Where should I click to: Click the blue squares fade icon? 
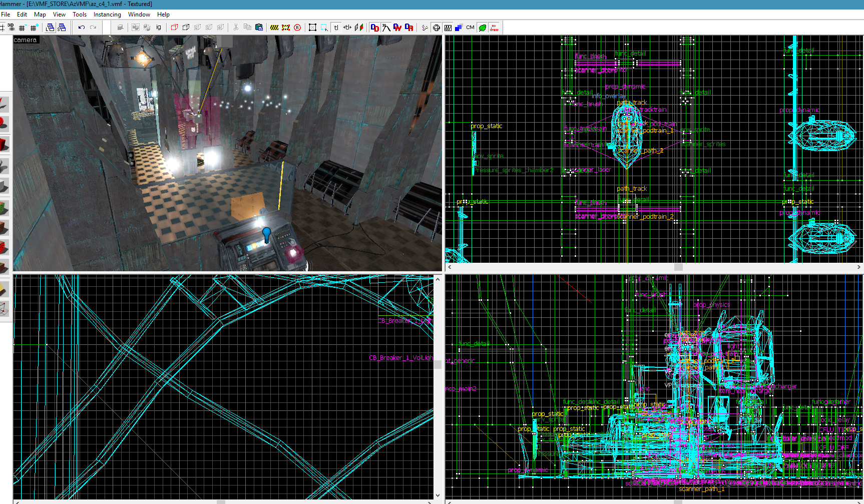coord(459,28)
